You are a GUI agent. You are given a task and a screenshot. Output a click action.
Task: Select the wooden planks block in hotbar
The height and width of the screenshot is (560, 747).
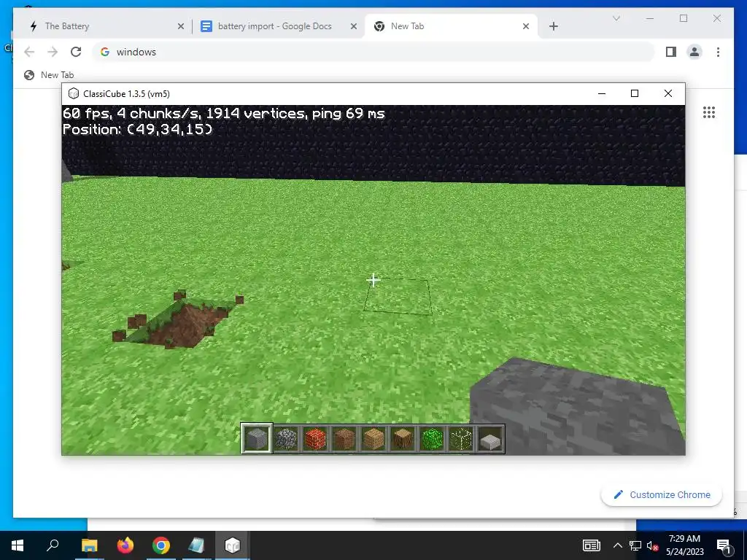[x=373, y=438]
